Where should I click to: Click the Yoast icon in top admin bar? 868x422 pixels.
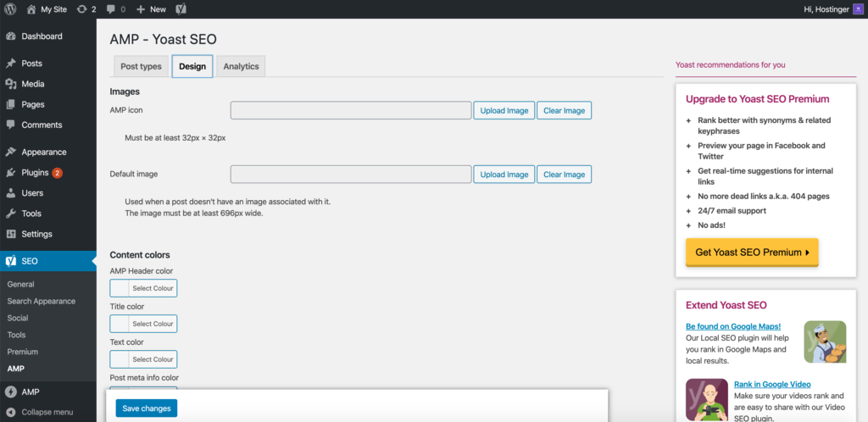[x=181, y=9]
